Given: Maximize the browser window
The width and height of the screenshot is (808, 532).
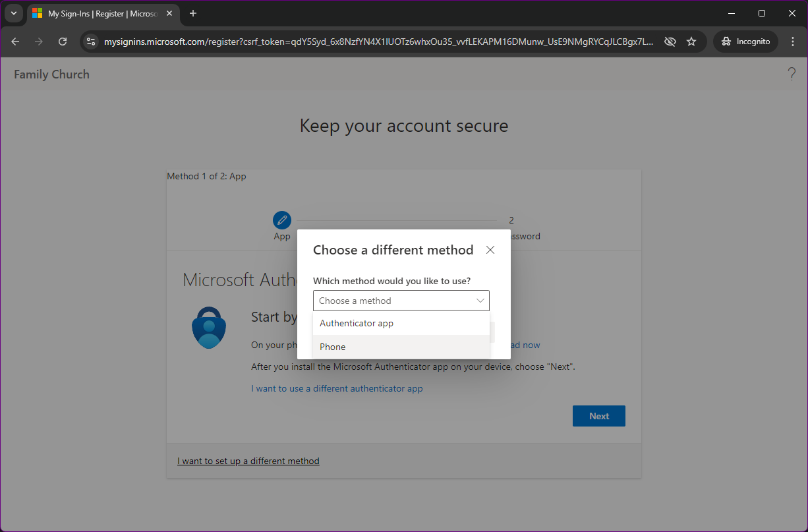Looking at the screenshot, I should [x=762, y=13].
